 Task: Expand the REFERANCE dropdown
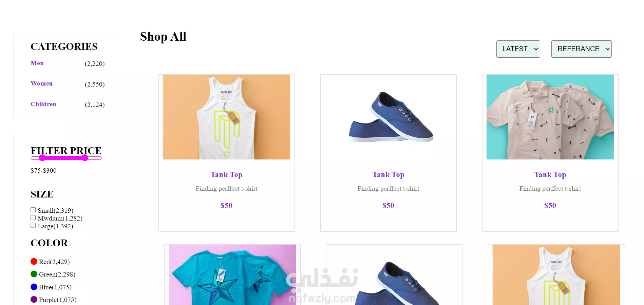coord(581,49)
